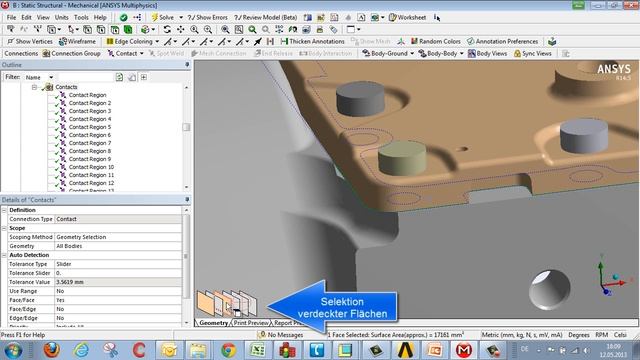Viewport: 640px width, 360px height.
Task: Click the hidden-face depth picker planes
Action: tap(227, 303)
